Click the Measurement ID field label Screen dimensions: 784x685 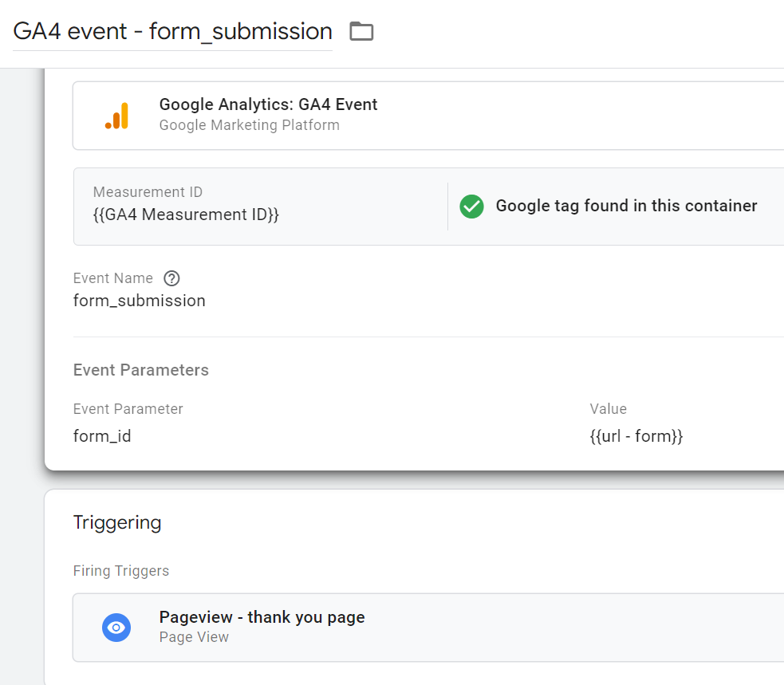[x=148, y=192]
